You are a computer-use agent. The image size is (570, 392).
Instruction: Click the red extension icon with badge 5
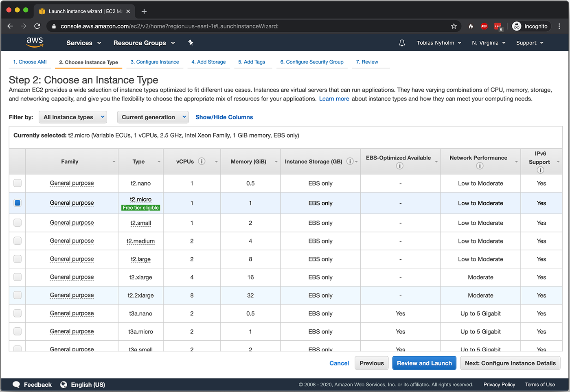point(498,27)
